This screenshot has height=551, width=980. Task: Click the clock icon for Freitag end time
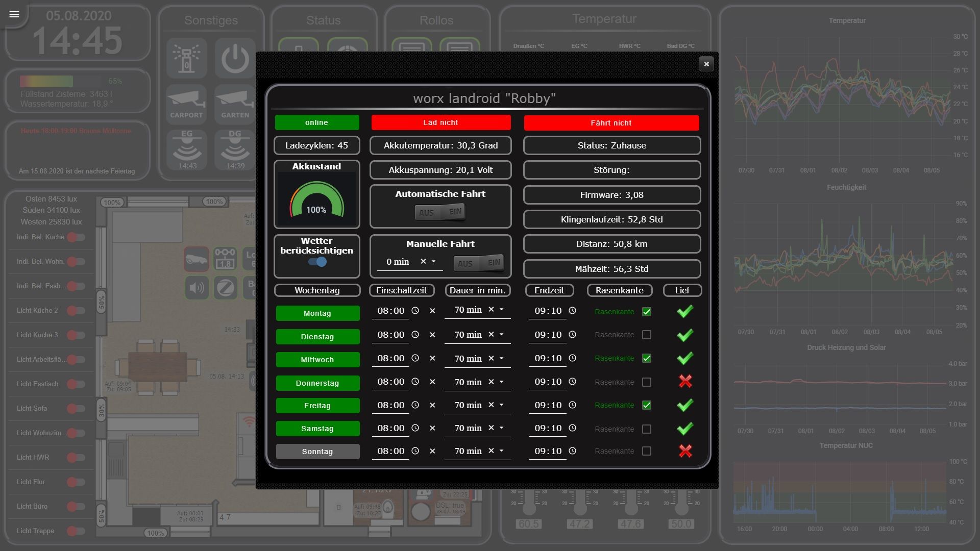click(x=572, y=405)
